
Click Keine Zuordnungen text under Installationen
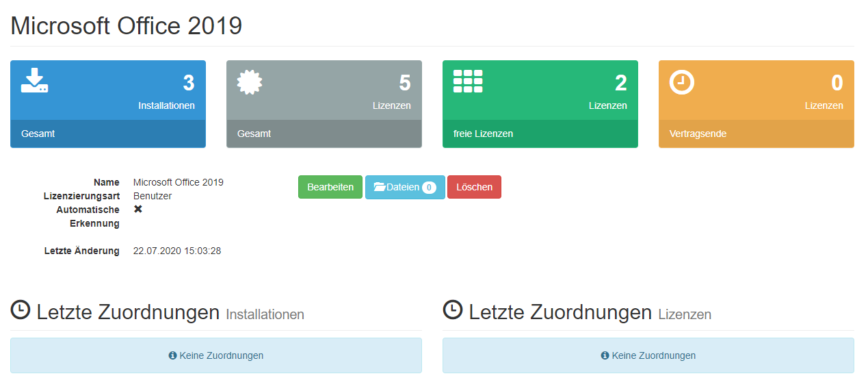221,355
